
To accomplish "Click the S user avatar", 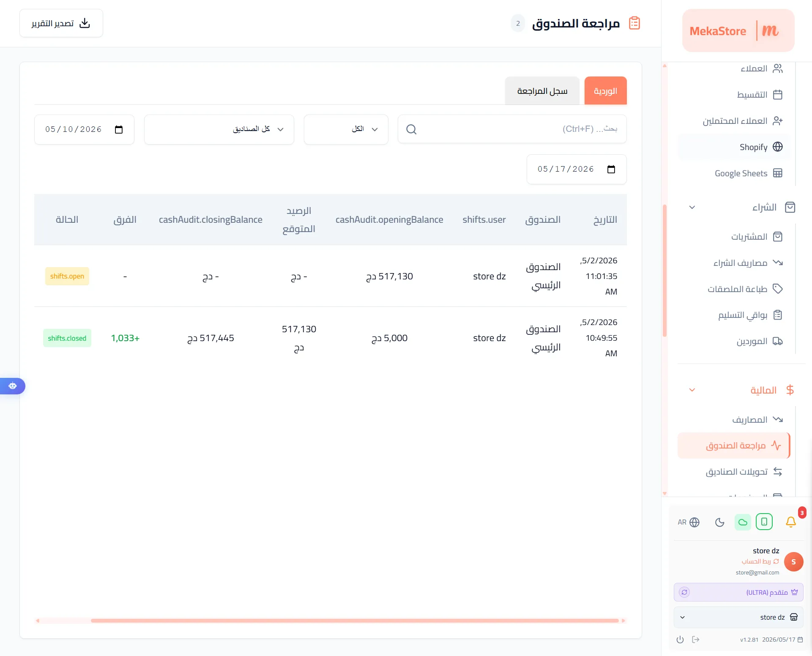I will point(793,562).
